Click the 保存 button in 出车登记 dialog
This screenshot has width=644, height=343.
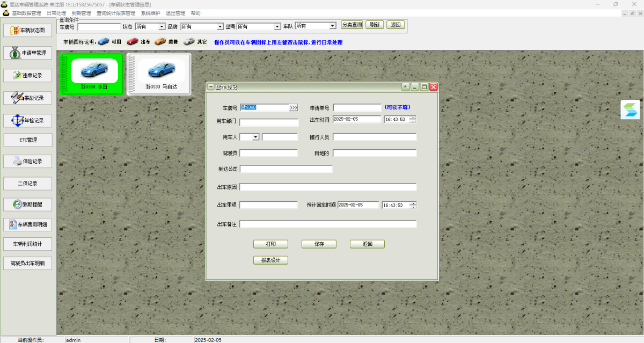click(x=319, y=244)
